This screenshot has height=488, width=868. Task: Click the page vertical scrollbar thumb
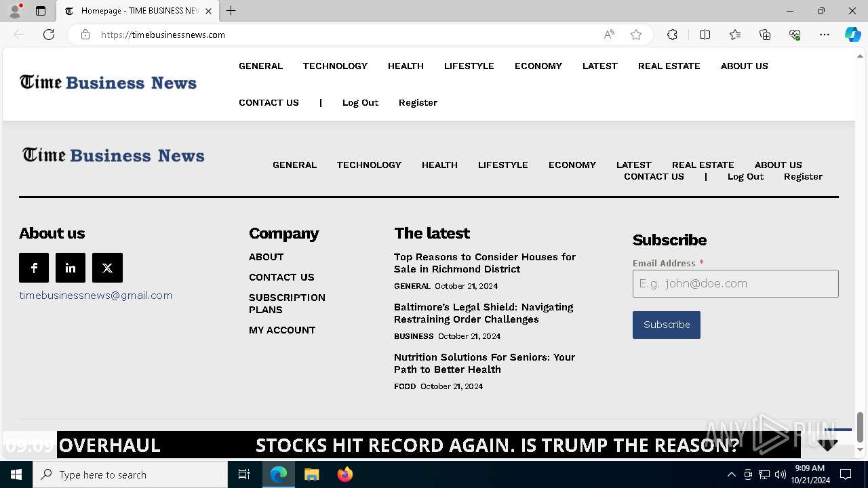[860, 427]
